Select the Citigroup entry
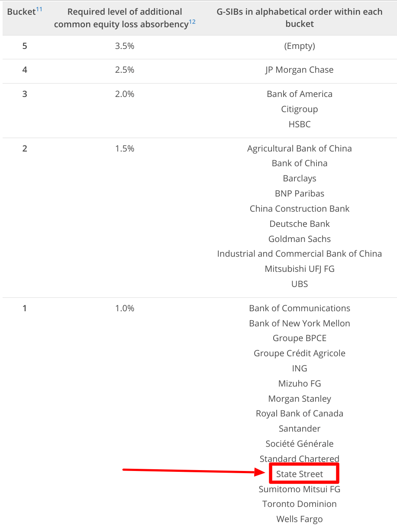 (x=300, y=109)
